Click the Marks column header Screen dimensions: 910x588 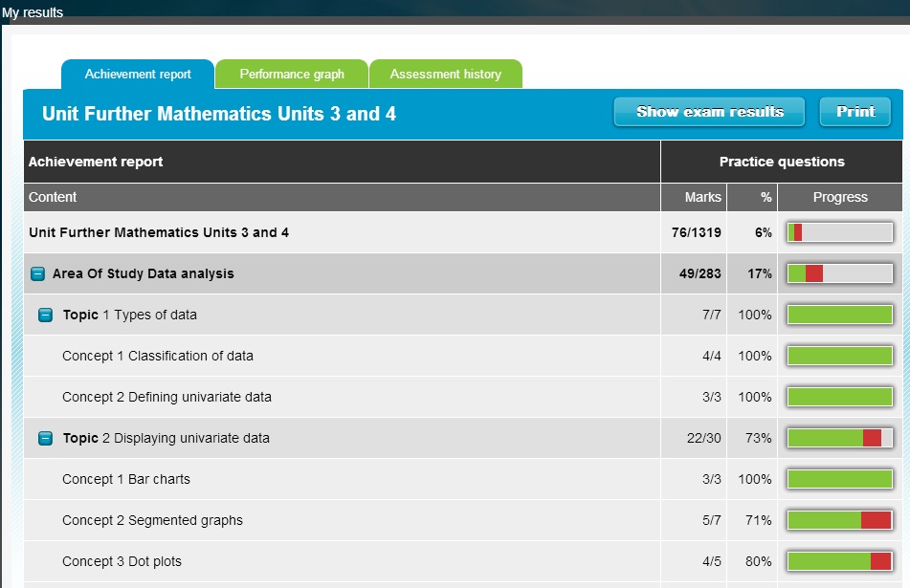pyautogui.click(x=703, y=197)
